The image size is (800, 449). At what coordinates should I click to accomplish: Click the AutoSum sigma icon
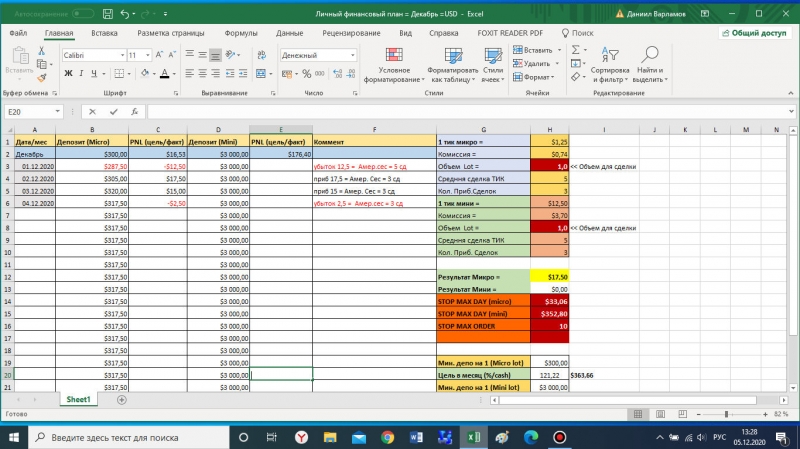[x=576, y=49]
